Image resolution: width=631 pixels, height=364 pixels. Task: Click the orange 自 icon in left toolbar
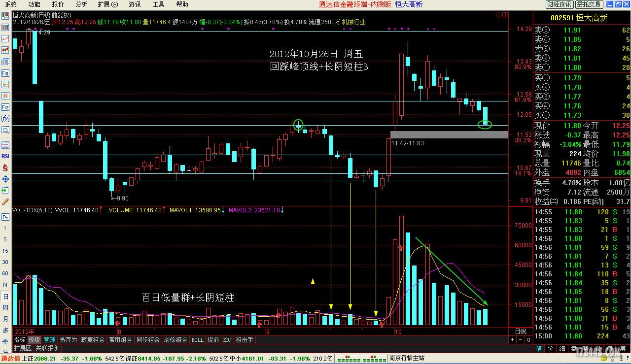(x=5, y=96)
